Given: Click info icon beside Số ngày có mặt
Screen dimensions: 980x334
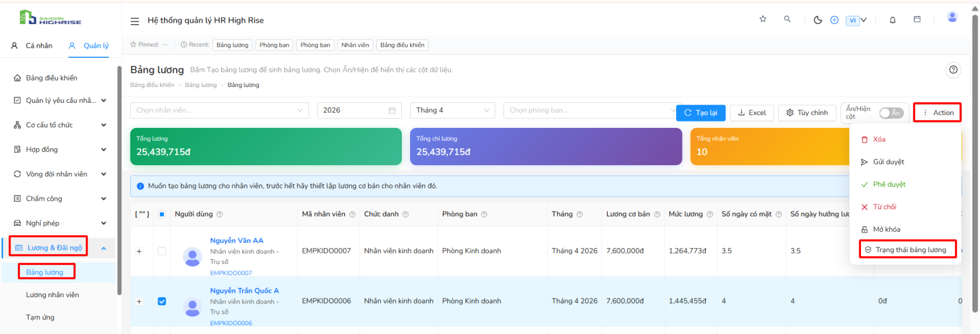Looking at the screenshot, I should pos(779,214).
